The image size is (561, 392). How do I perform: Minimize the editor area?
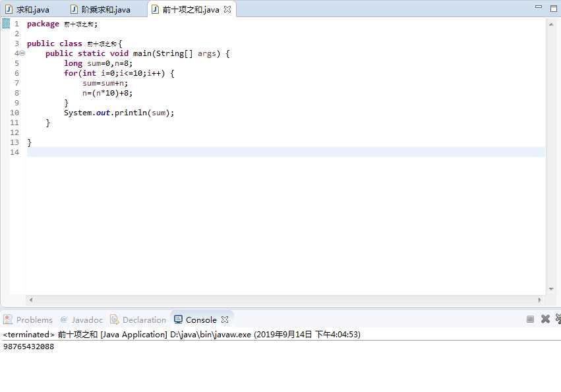click(539, 7)
